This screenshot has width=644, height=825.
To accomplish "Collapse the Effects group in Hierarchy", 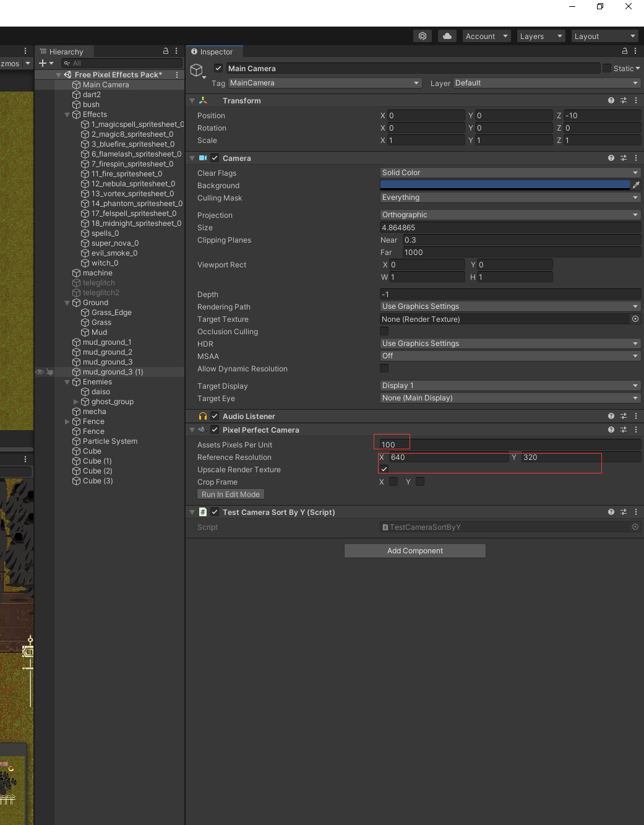I will (67, 114).
